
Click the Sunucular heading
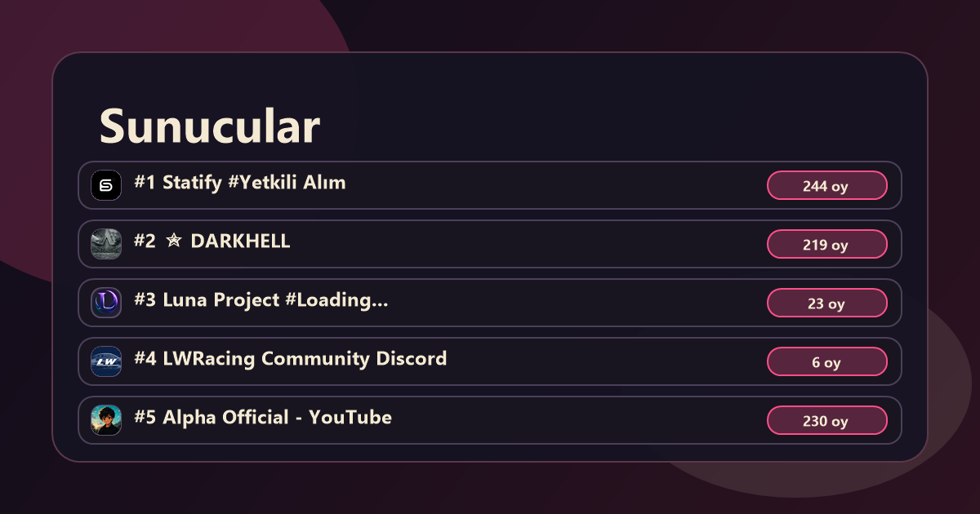(x=210, y=126)
